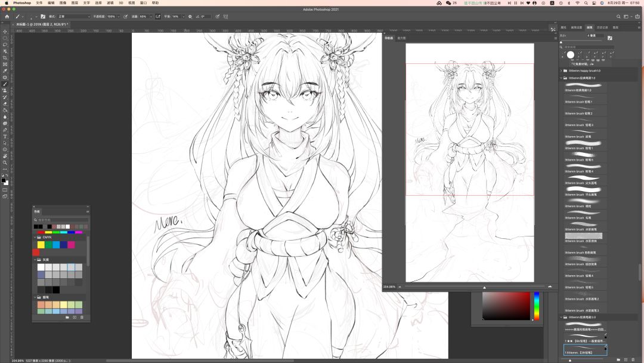Click the brush search input field
Screen dimensions: 644x363
click(x=589, y=47)
